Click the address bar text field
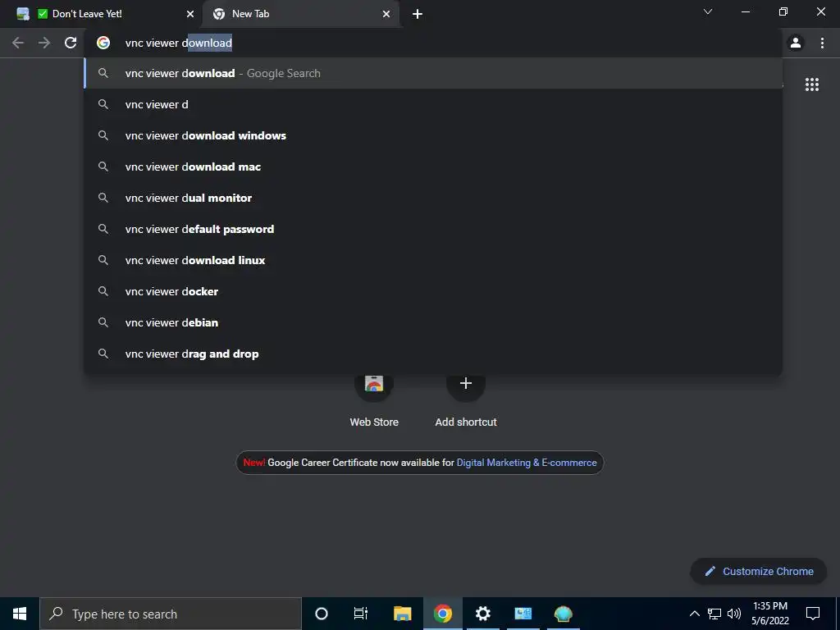The width and height of the screenshot is (840, 630). [433, 43]
